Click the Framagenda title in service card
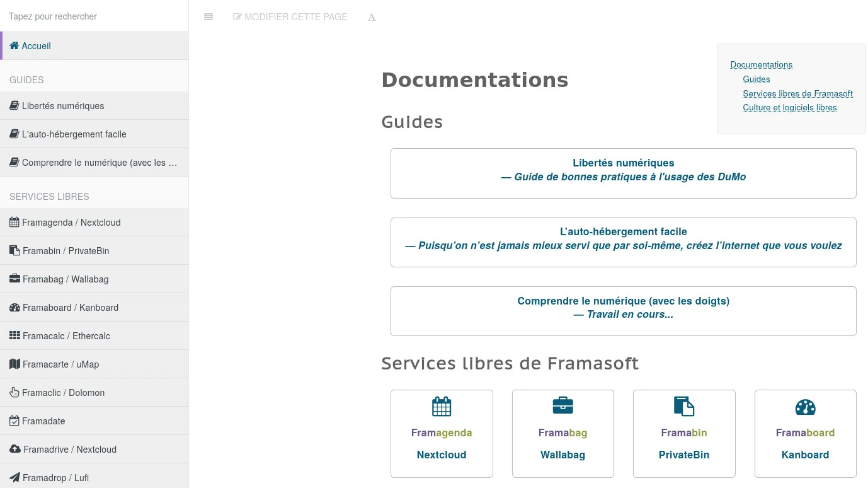 pos(442,433)
